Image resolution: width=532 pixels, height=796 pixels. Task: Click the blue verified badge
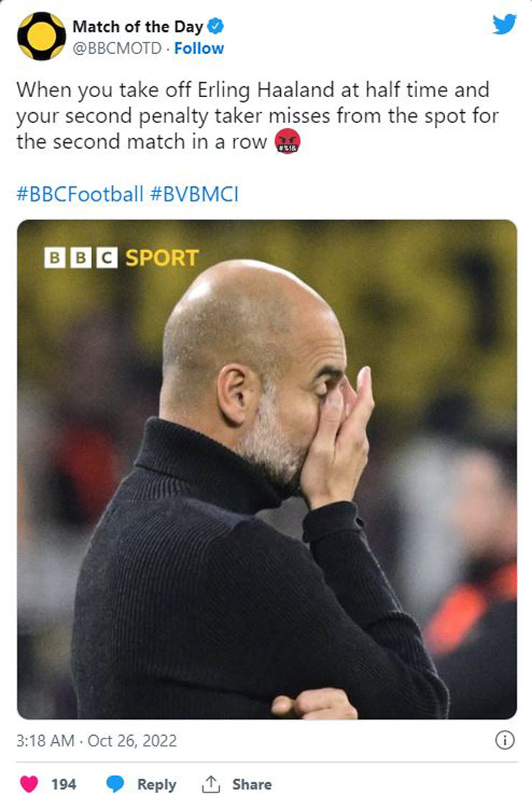pos(216,27)
